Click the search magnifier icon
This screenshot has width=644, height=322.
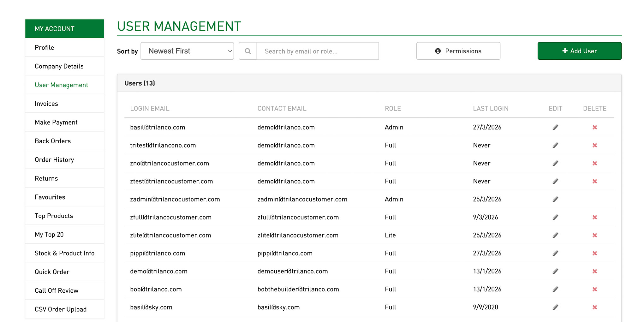248,51
